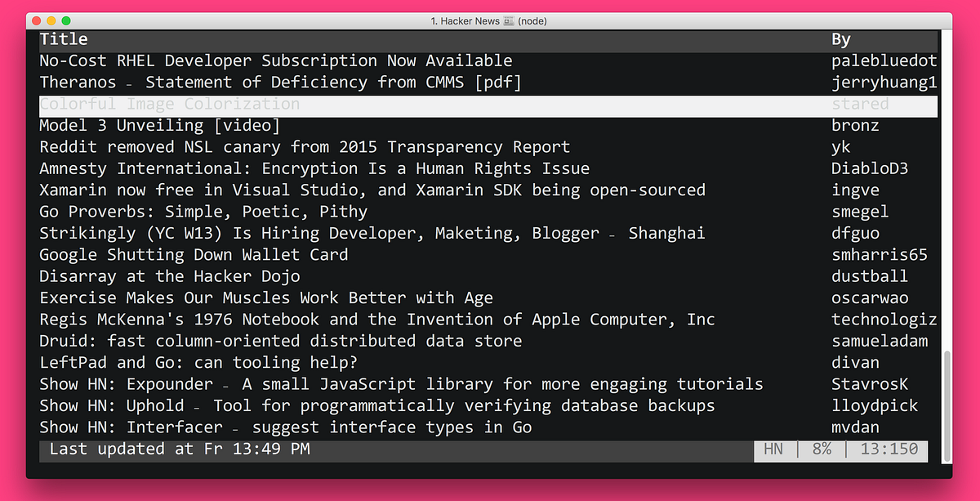Select the 'No-Cost RHEL Developer Subscription' story
Viewport: 980px width, 501px height.
coord(276,60)
